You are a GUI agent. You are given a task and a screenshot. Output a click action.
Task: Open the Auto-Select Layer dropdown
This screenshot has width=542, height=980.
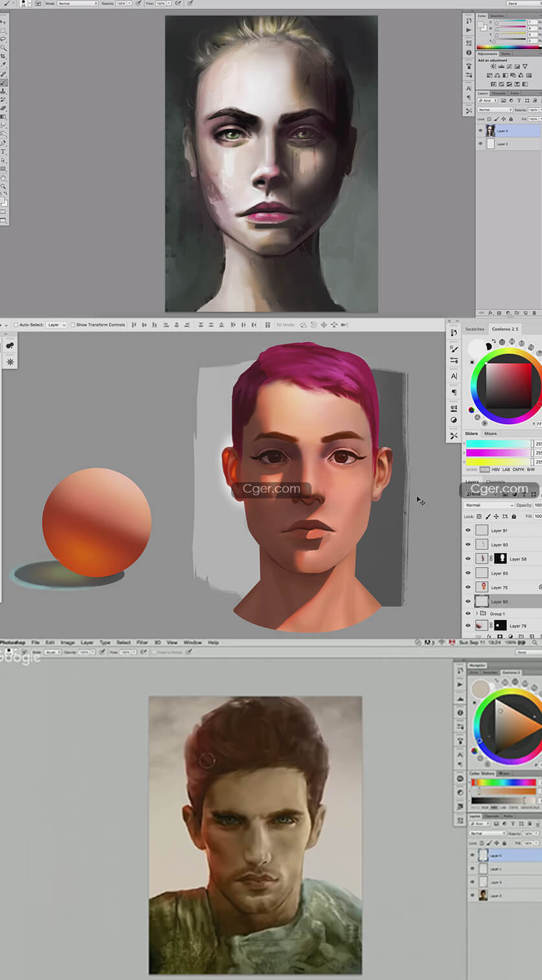pos(56,325)
